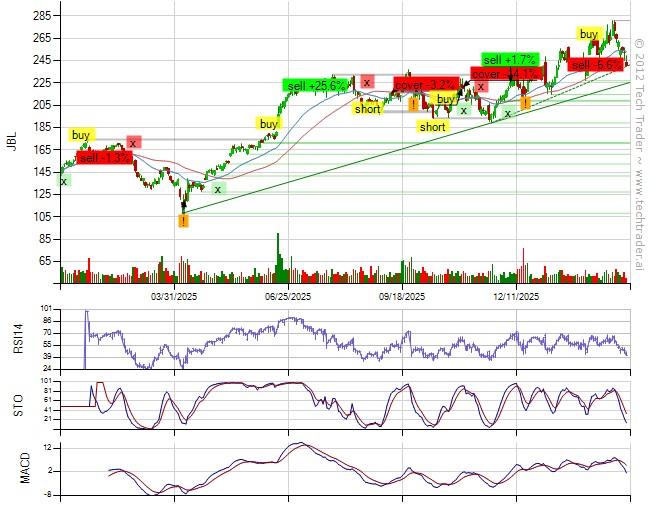Select the RSI14 indicator label
The image size is (657, 514).
[x=18, y=339]
